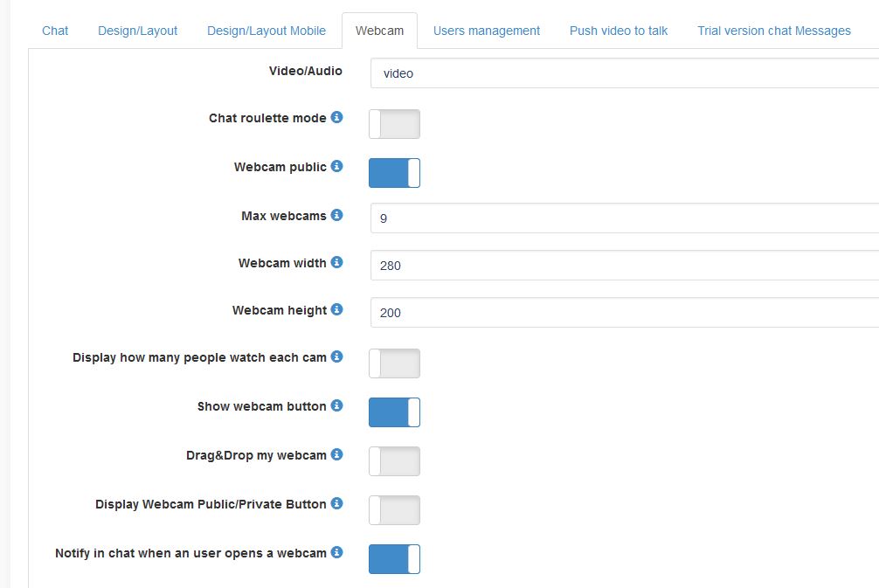Open the Video/Audio dropdown
The image size is (879, 588).
[x=624, y=73]
